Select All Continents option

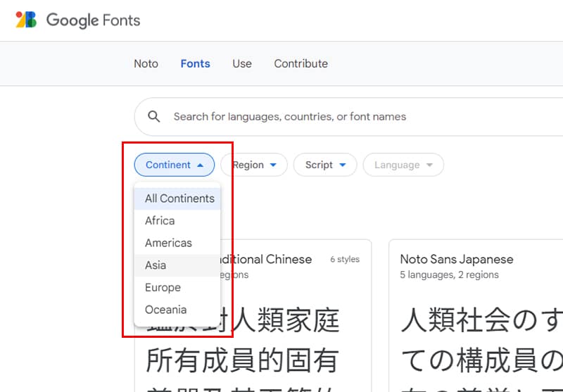[177, 198]
